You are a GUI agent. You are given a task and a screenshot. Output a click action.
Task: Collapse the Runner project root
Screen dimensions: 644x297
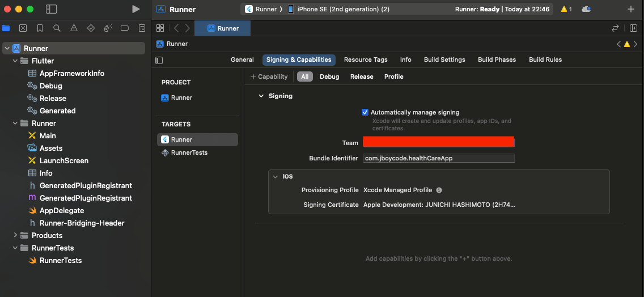pyautogui.click(x=7, y=49)
